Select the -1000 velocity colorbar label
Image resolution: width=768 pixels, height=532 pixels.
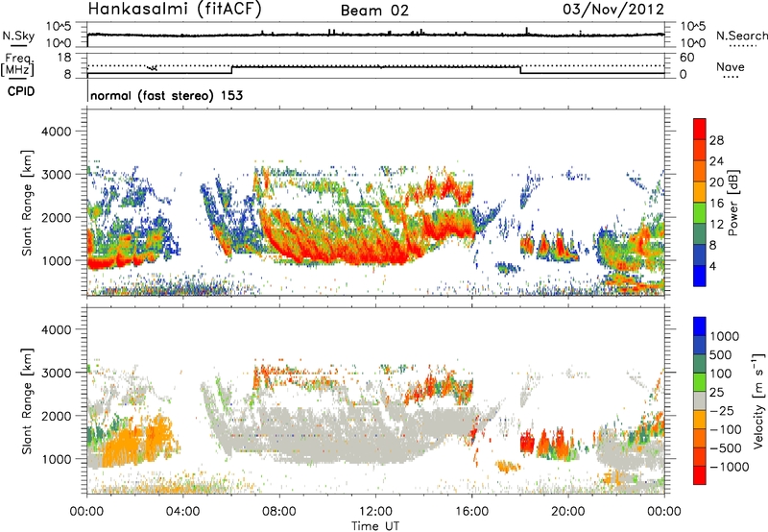730,467
